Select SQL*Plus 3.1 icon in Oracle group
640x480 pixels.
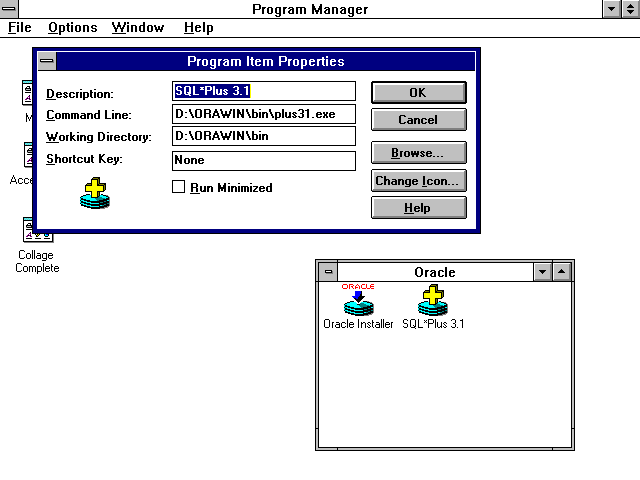pyautogui.click(x=432, y=301)
